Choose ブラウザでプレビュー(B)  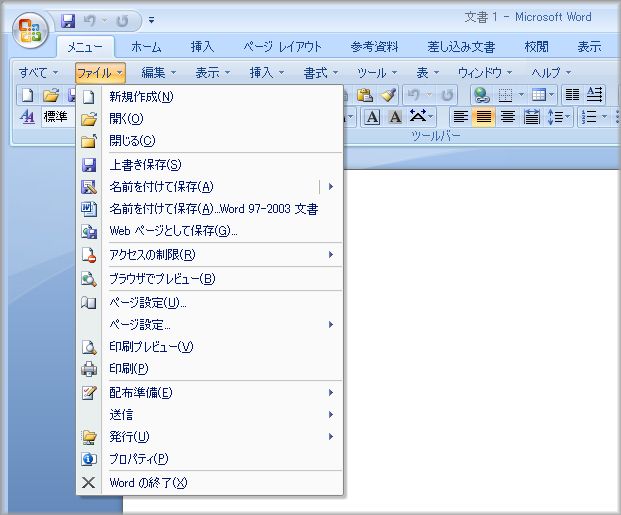point(210,279)
